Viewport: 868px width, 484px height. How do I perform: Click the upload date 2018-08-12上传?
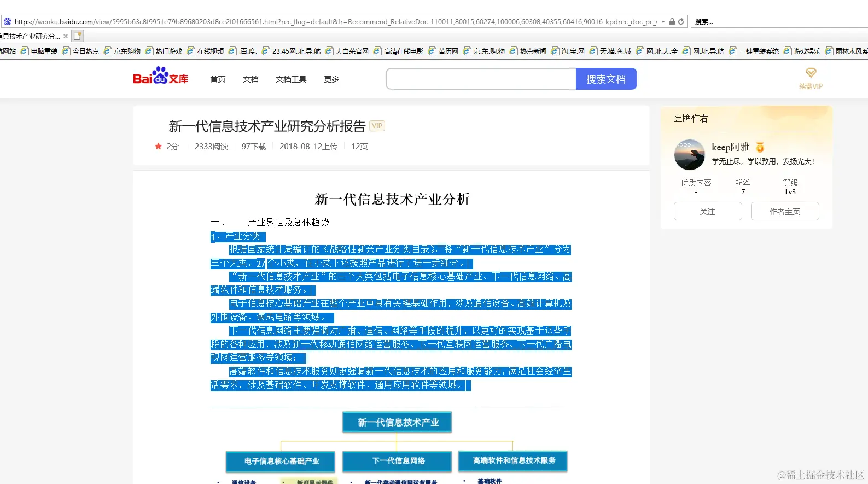tap(308, 147)
